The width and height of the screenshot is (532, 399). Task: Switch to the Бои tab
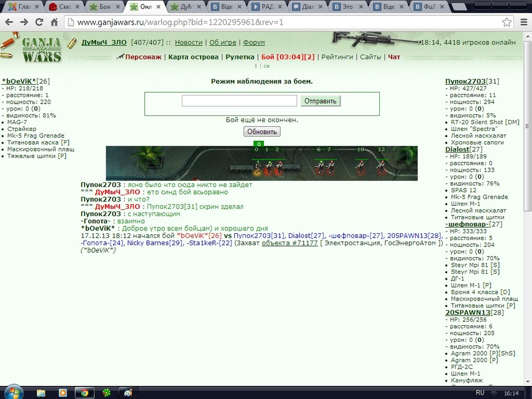(105, 7)
